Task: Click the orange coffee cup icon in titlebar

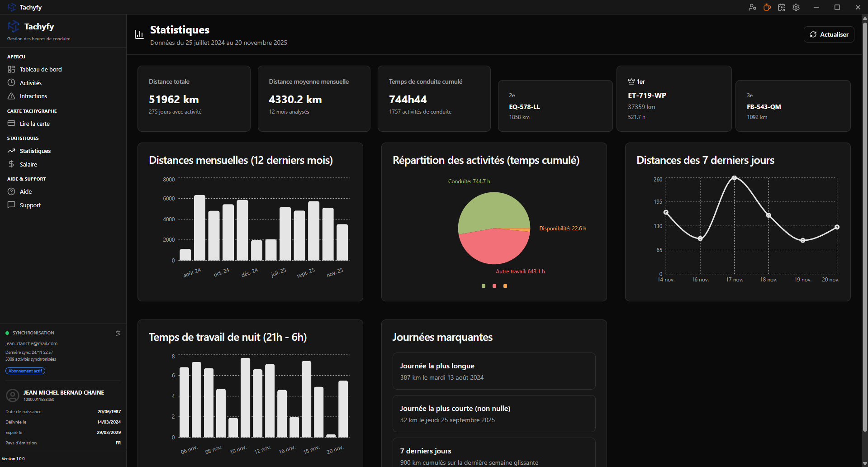Action: (x=767, y=7)
